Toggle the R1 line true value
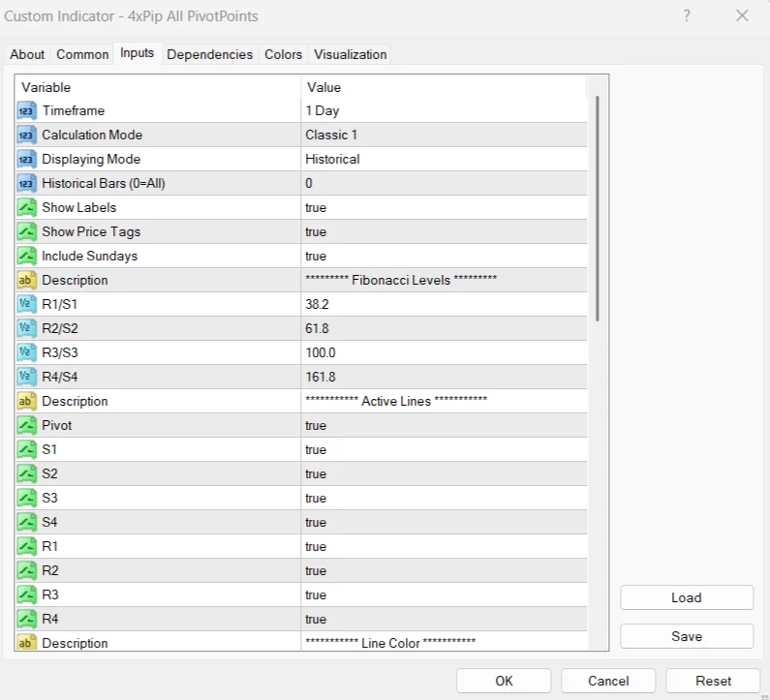770x700 pixels. [444, 546]
